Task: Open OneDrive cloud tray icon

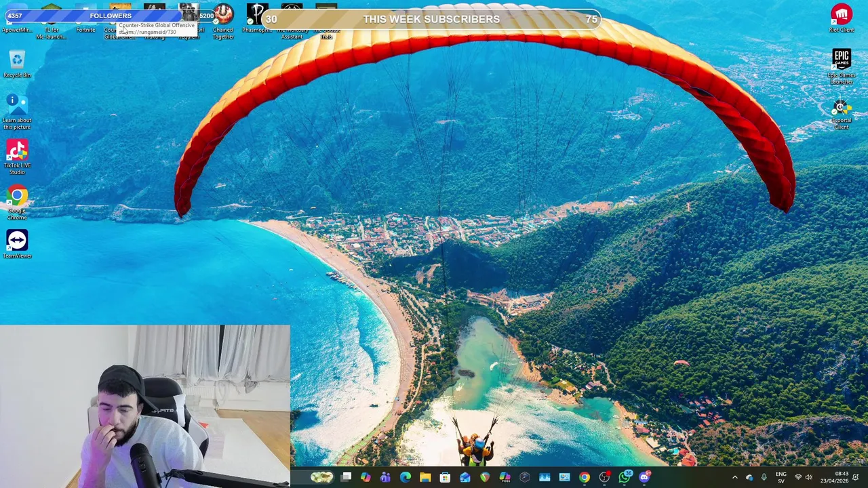Action: coord(749,477)
